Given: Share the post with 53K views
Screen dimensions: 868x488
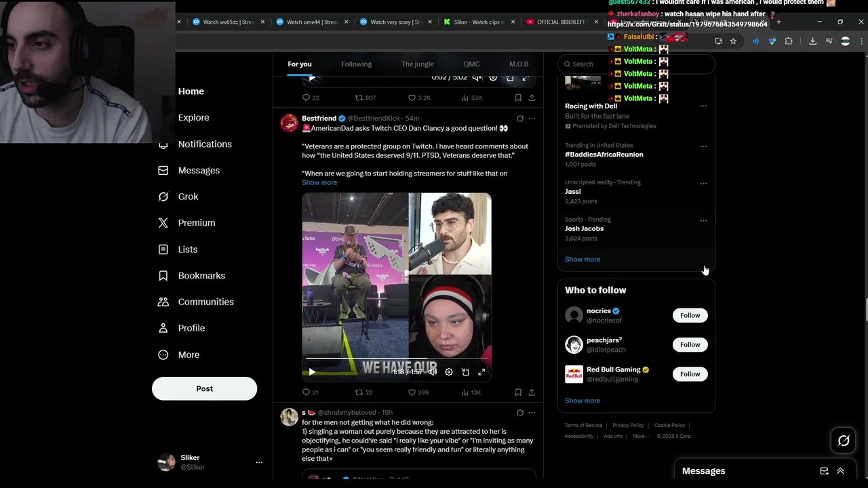Looking at the screenshot, I should tap(532, 98).
